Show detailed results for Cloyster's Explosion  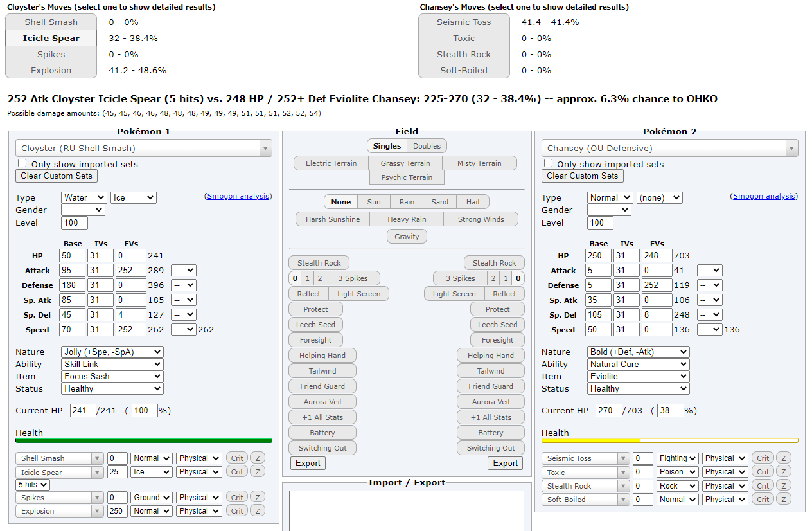51,70
